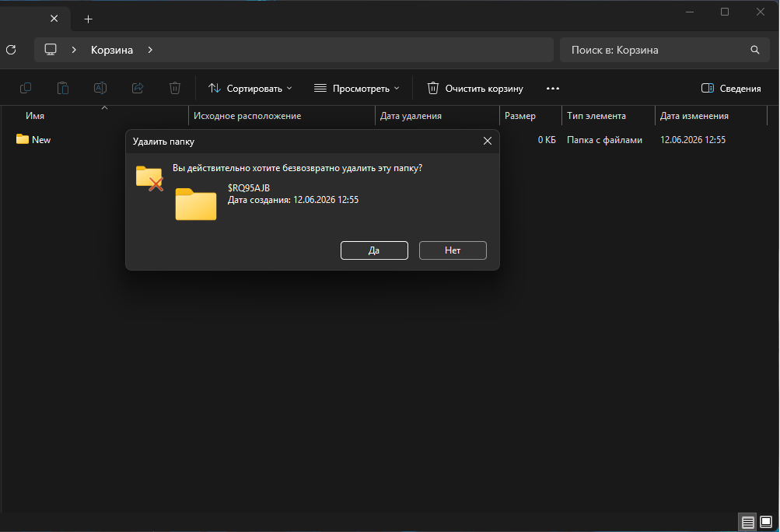Click the Rename icon in the toolbar
The width and height of the screenshot is (780, 532).
coord(100,88)
